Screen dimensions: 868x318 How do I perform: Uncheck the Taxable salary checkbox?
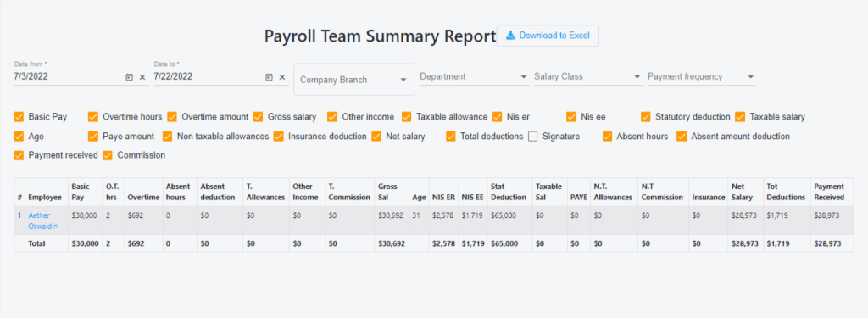pyautogui.click(x=741, y=117)
